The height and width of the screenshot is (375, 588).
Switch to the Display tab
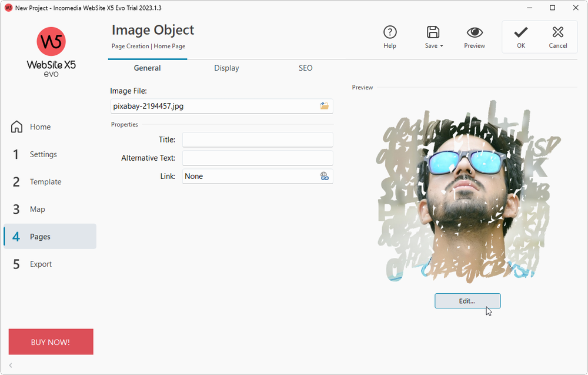pyautogui.click(x=226, y=68)
